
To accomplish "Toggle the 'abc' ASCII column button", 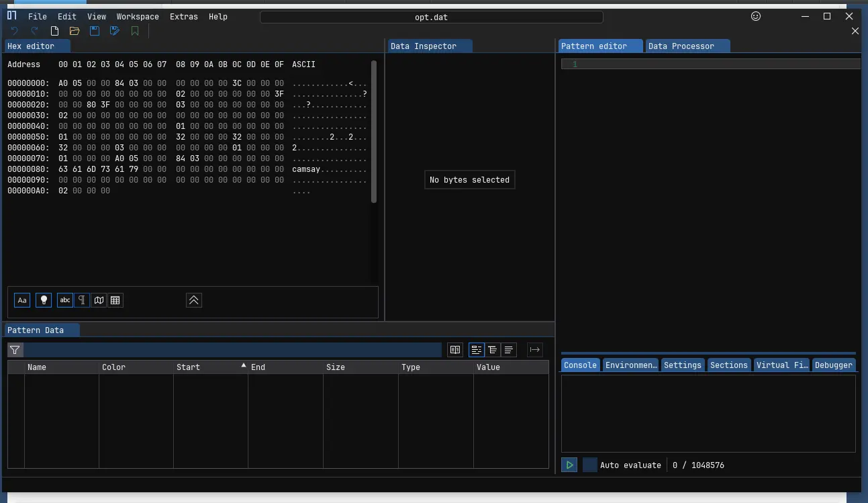I will click(65, 300).
